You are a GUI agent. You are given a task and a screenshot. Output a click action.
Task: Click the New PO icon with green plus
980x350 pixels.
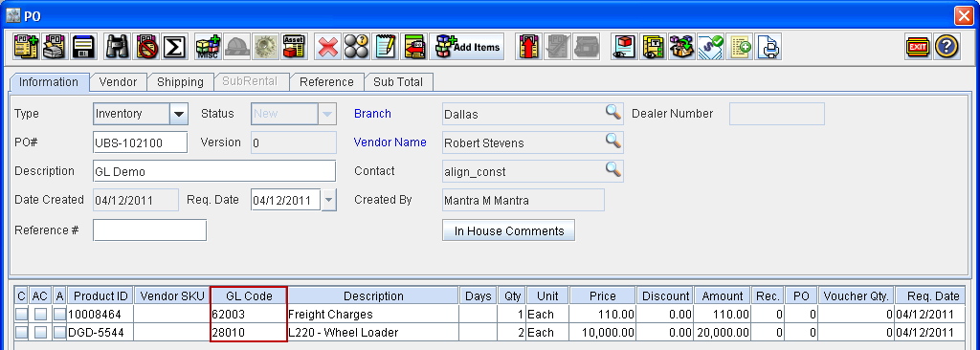(x=26, y=47)
